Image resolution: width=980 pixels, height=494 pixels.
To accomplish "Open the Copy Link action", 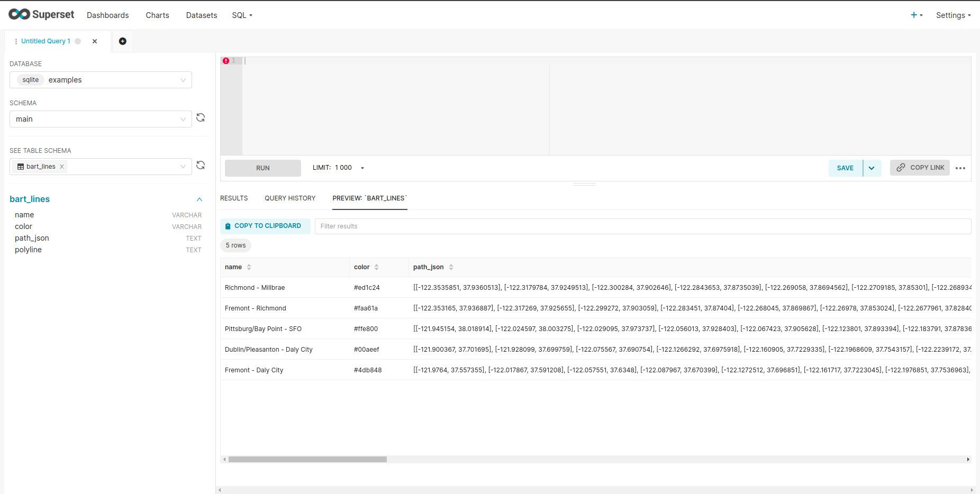I will 920,167.
